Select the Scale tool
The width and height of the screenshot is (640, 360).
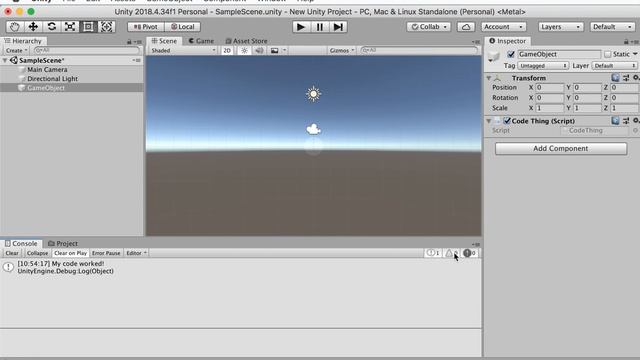tap(70, 27)
